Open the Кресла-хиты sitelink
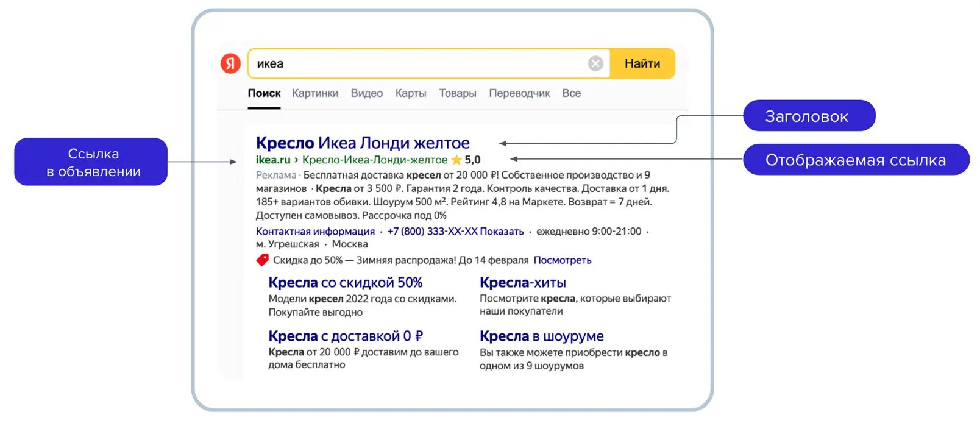Viewport: 980px width, 423px height. point(523,283)
